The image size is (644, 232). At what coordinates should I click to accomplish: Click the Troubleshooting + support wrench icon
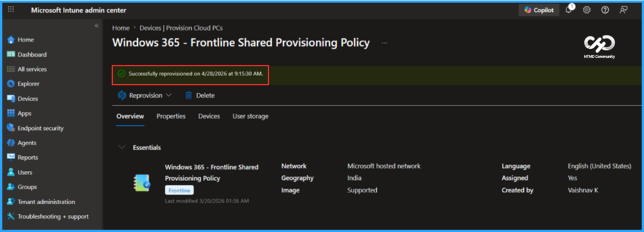click(11, 216)
